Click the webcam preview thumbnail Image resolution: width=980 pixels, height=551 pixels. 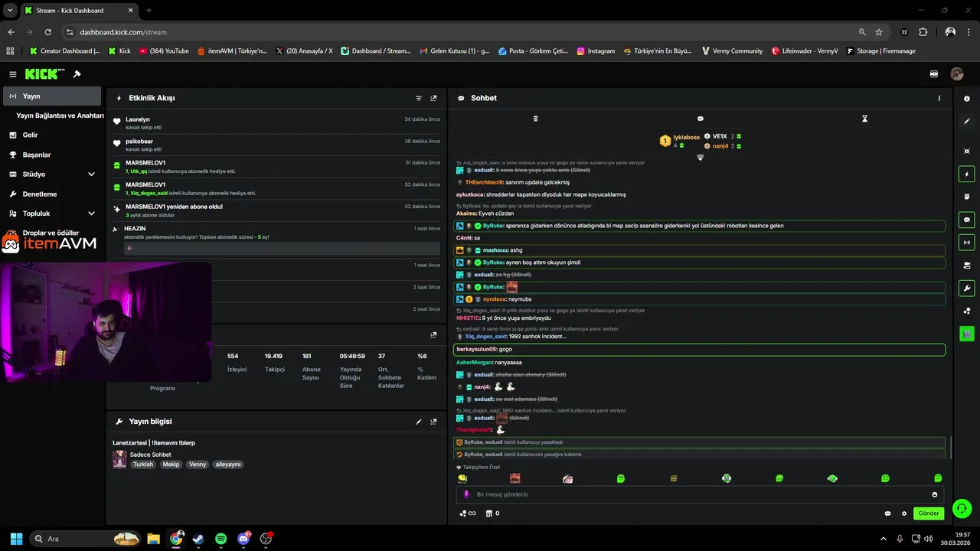106,322
